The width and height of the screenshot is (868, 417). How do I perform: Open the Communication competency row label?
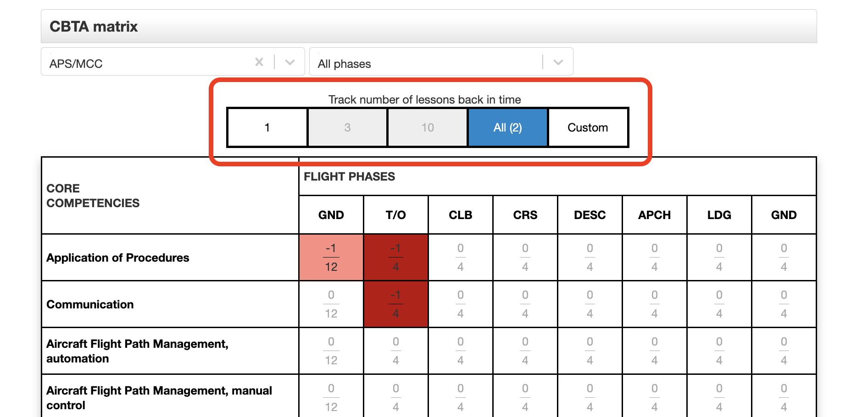pos(90,304)
